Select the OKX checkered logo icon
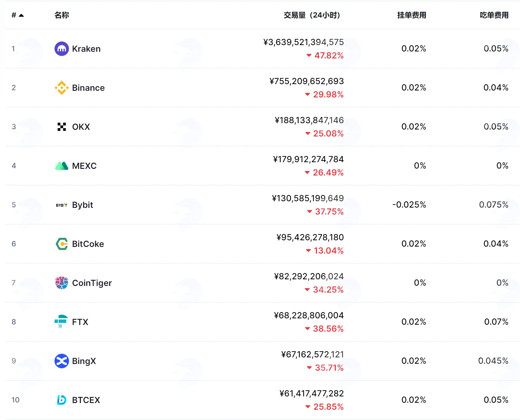Screen dimensions: 520x420 click(62, 127)
